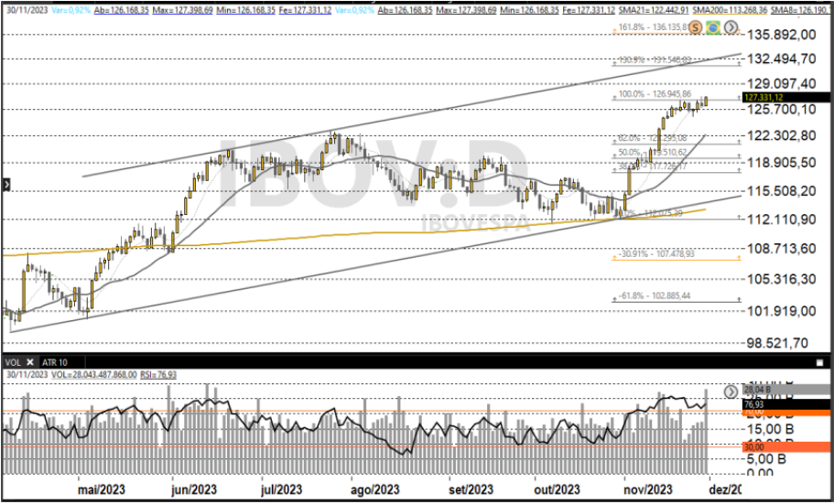Click the gray arrow circle beside flag
This screenshot has width=834, height=504.
click(x=729, y=28)
